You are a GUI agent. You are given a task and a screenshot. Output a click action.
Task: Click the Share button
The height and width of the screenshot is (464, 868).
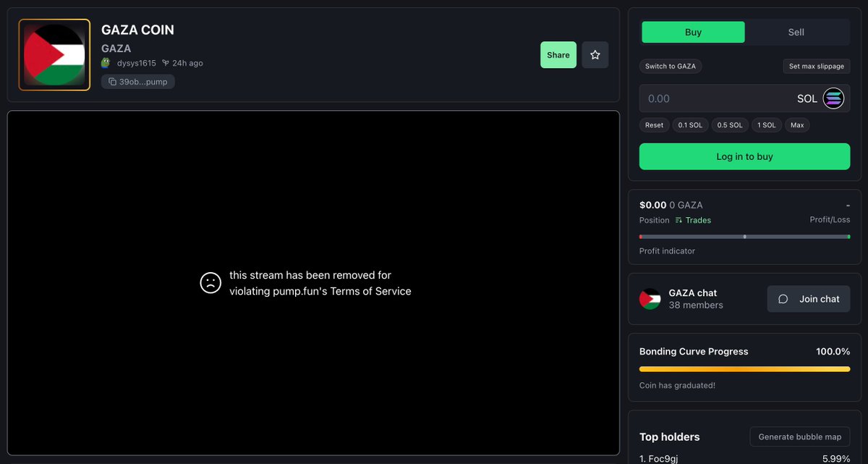click(558, 55)
